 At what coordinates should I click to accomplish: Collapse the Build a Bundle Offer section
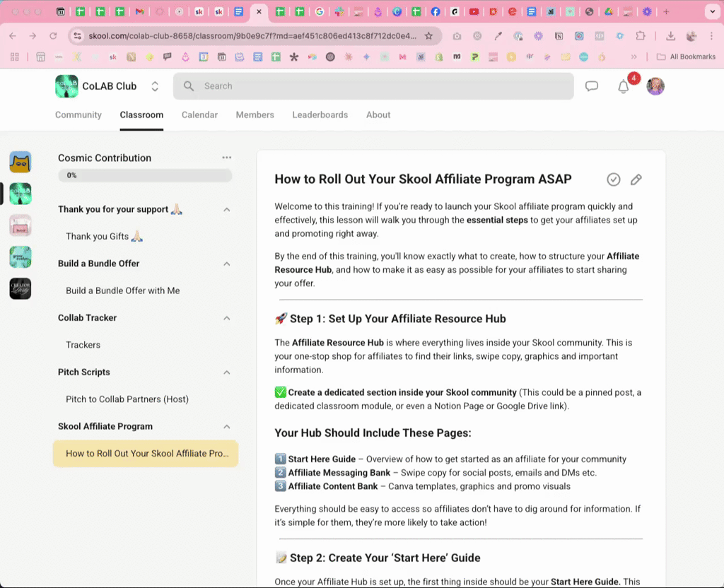227,264
